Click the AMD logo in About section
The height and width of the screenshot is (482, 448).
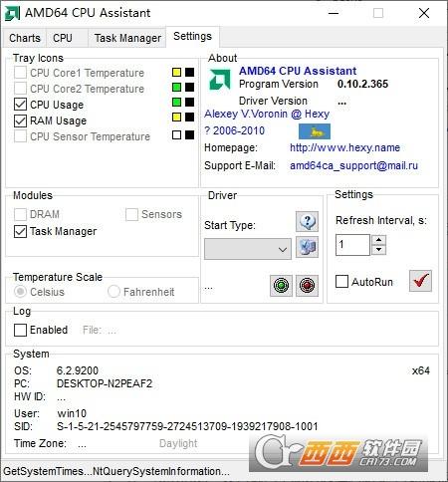click(220, 80)
